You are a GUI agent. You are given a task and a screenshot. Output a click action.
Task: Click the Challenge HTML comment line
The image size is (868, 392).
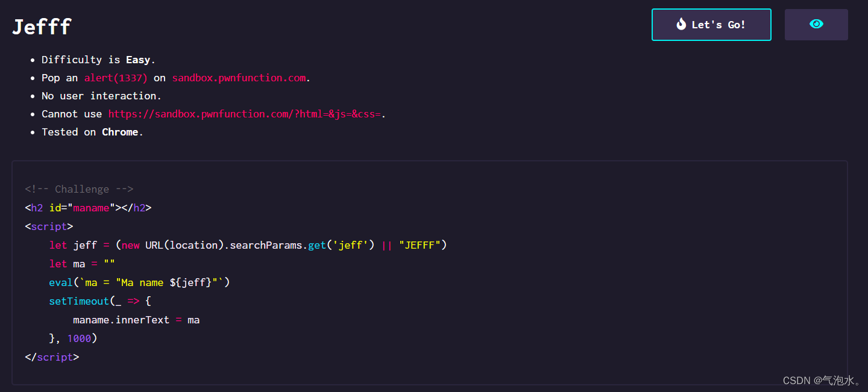pos(79,189)
